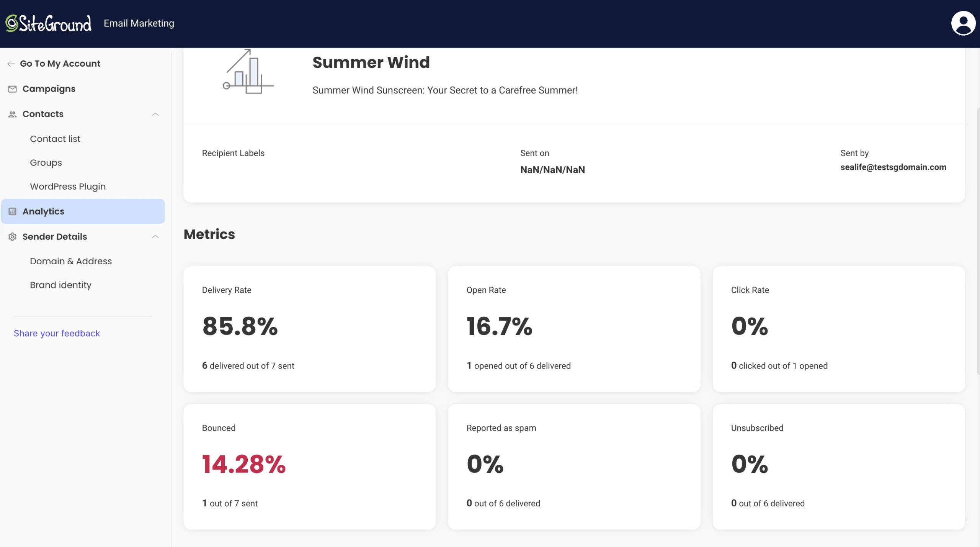Click the Delivery Rate label
980x547 pixels.
coord(227,290)
